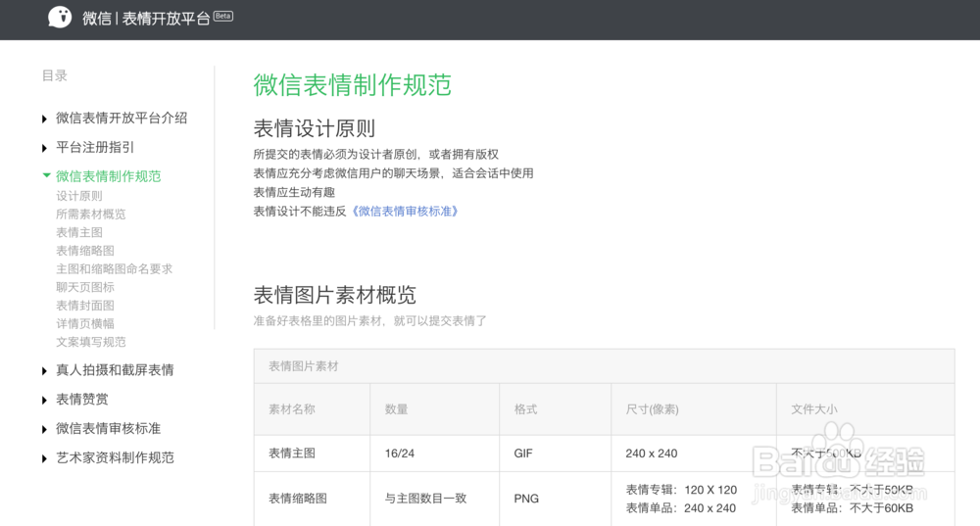Click the Beta badge next to title

(223, 16)
